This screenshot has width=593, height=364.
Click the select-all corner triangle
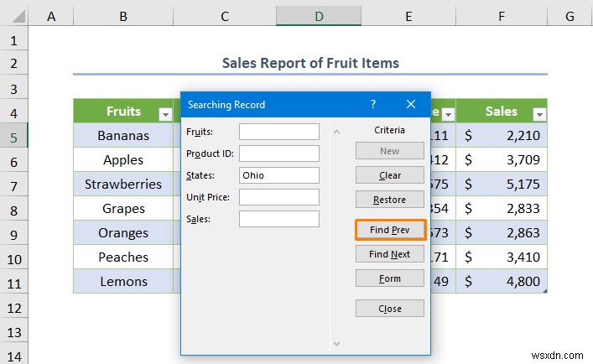coord(18,16)
